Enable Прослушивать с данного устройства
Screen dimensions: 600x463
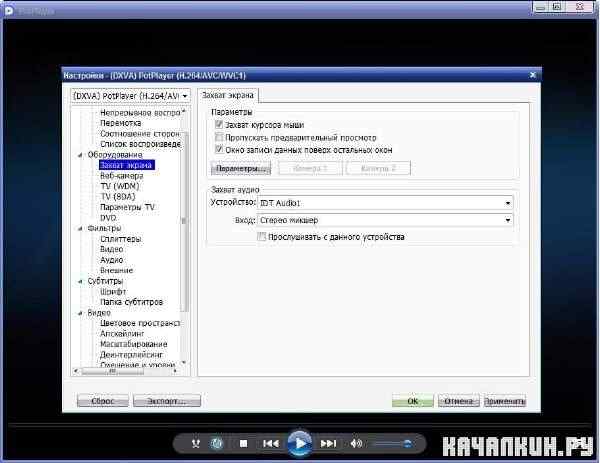[x=262, y=236]
